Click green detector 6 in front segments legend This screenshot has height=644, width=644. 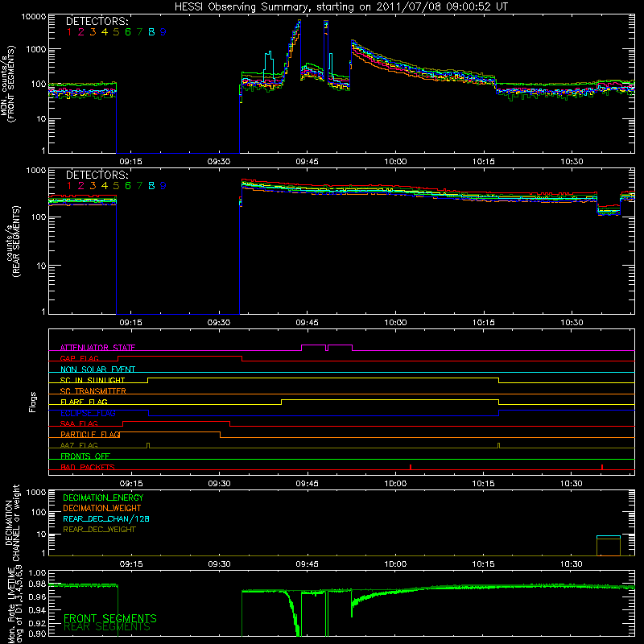click(x=128, y=32)
